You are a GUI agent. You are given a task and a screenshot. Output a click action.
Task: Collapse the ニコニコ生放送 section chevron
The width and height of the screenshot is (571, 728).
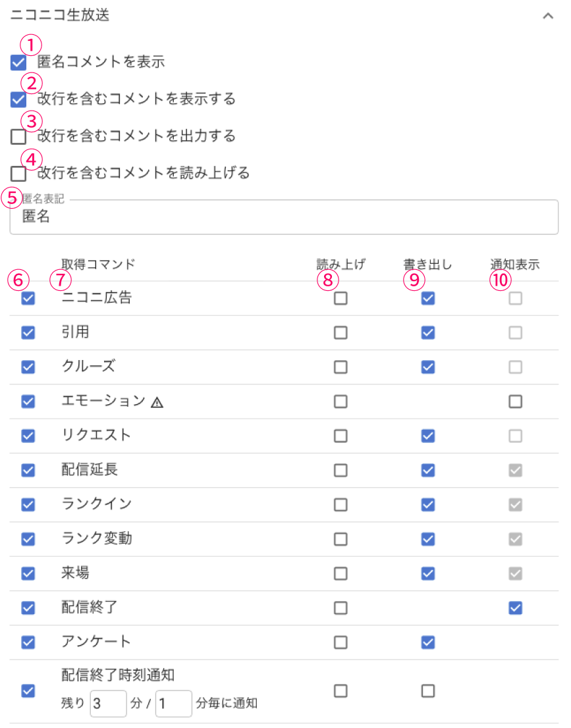[547, 16]
